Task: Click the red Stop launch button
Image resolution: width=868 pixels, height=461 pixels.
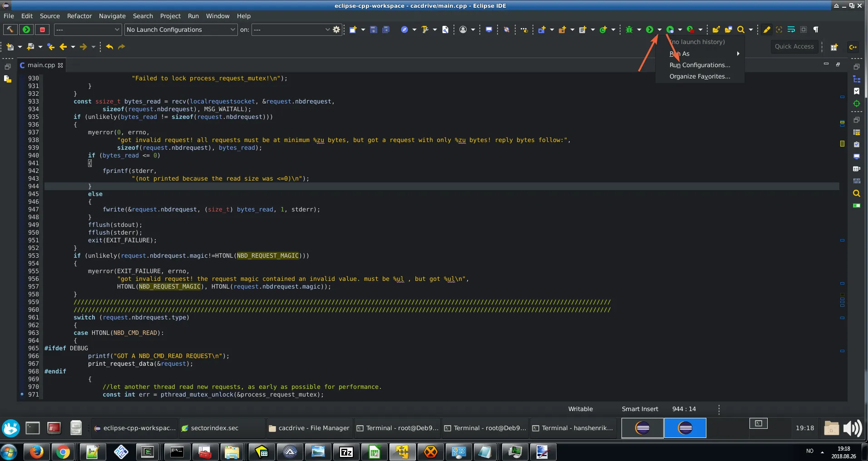Action: click(42, 29)
